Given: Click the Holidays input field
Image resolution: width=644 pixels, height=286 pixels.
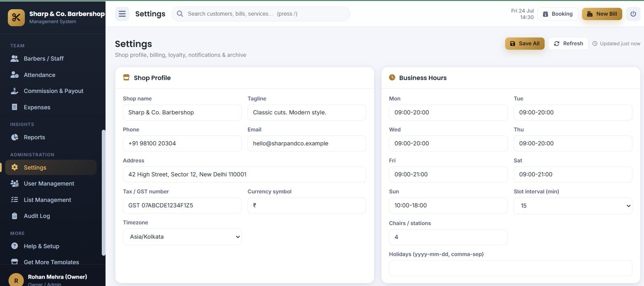Looking at the screenshot, I should click(x=510, y=268).
